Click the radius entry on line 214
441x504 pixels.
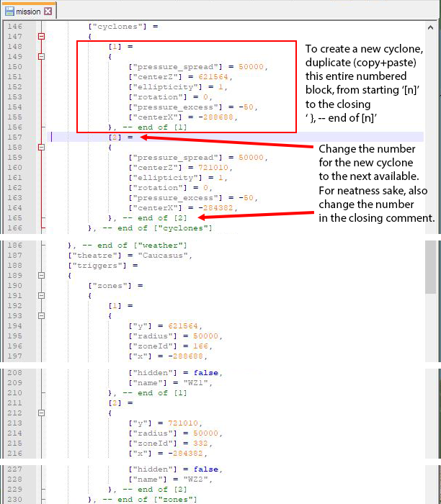point(175,433)
